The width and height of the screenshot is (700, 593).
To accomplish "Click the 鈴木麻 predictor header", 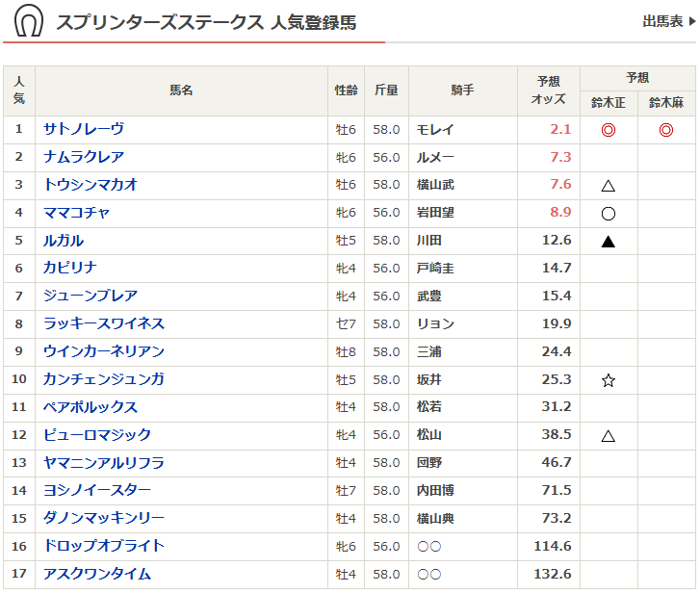I will tap(665, 103).
